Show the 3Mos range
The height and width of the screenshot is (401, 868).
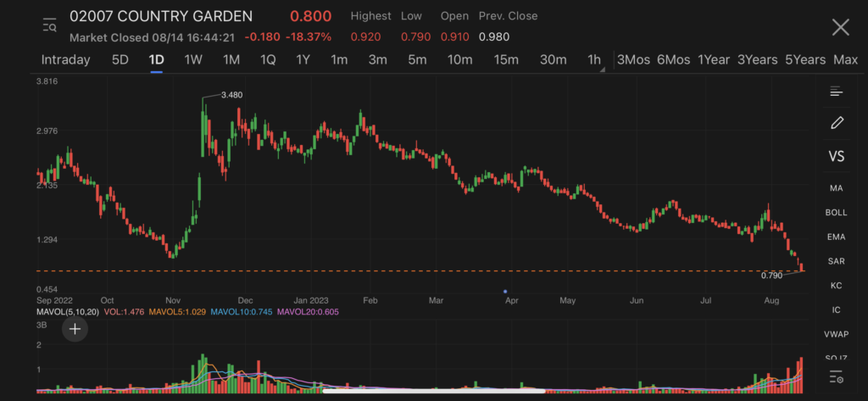tap(633, 60)
